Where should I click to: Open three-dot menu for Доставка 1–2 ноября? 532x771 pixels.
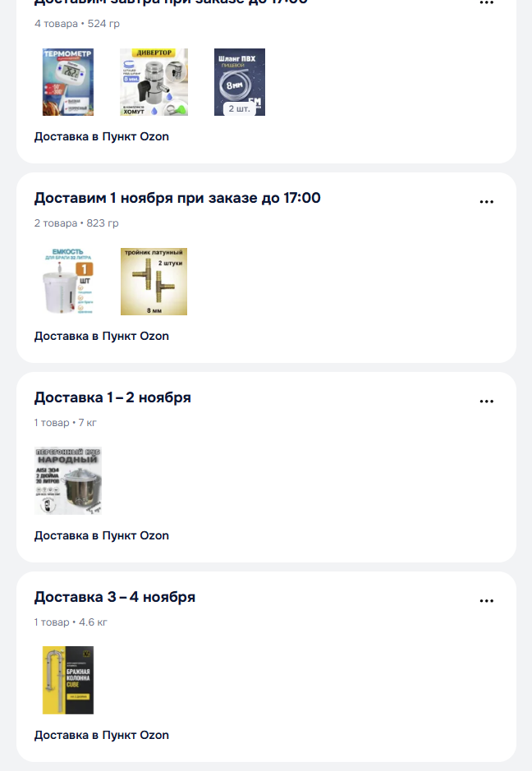click(486, 402)
